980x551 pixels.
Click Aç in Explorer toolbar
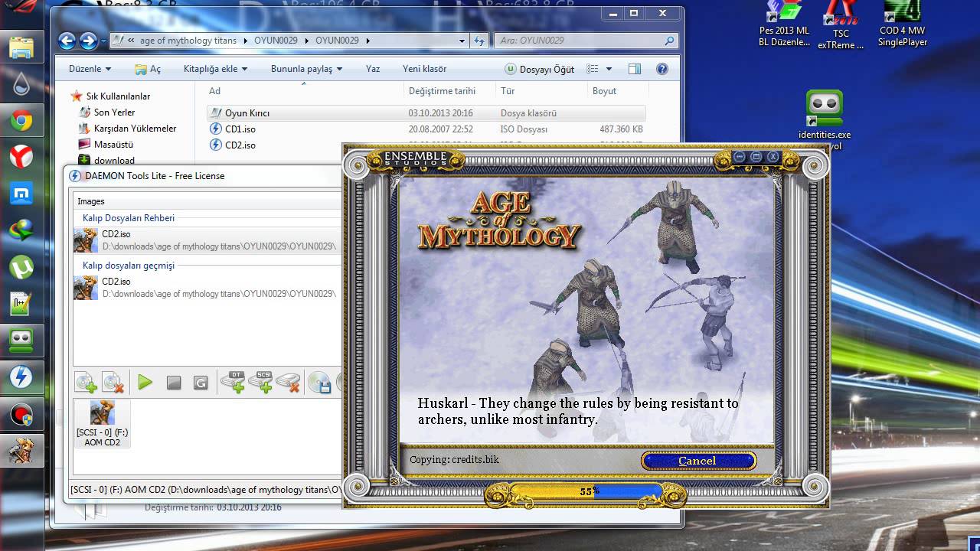click(x=148, y=69)
